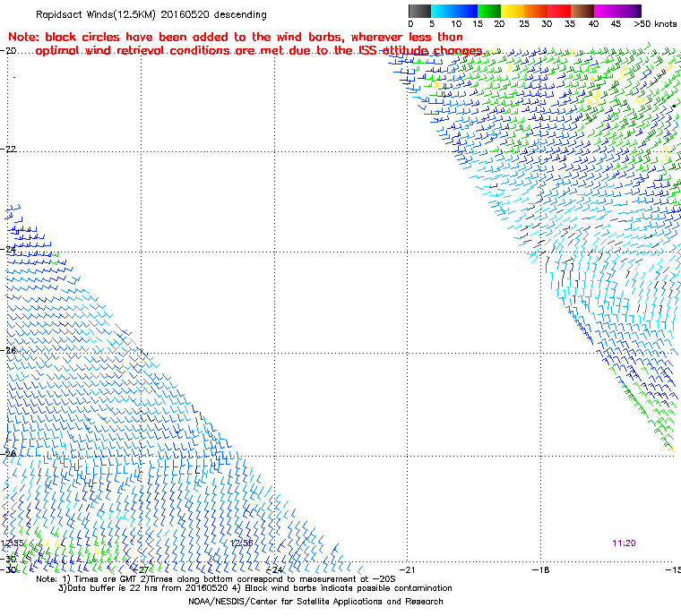Click the red 30-35 knots legend segment
This screenshot has width=681, height=616.
pos(559,11)
